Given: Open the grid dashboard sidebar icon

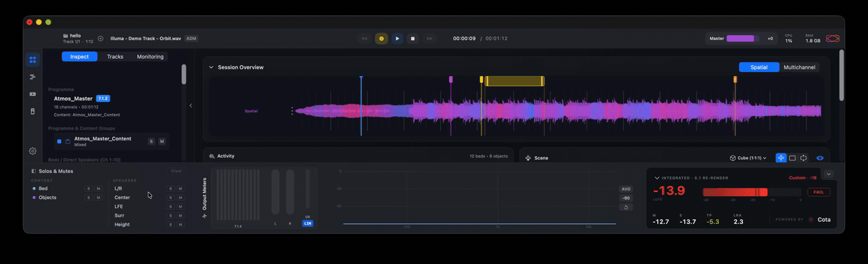Looking at the screenshot, I should [33, 60].
